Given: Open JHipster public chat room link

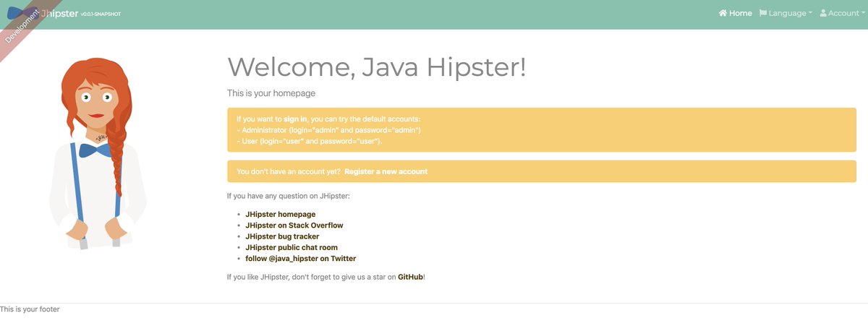Looking at the screenshot, I should tap(292, 247).
